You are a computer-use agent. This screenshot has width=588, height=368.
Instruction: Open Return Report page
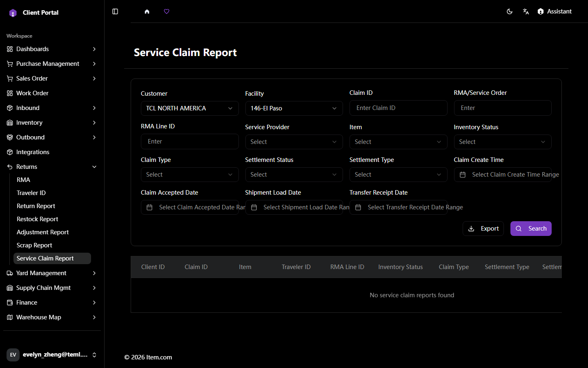click(52, 206)
